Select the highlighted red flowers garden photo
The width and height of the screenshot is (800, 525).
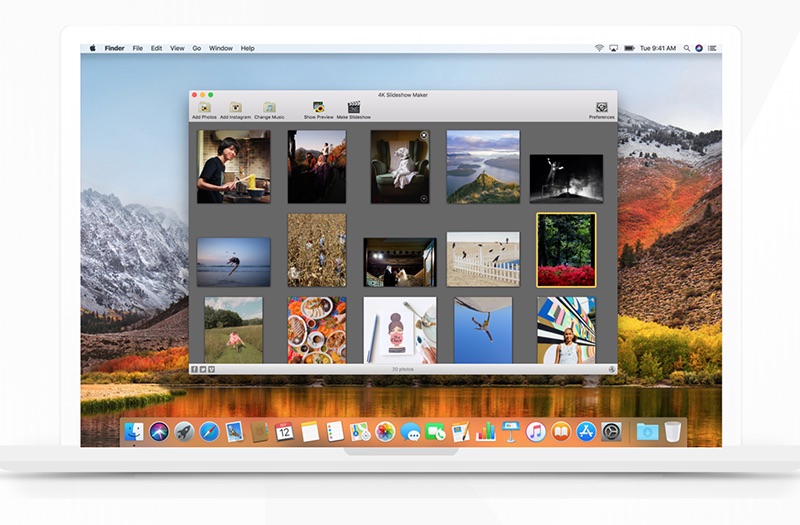(x=566, y=250)
